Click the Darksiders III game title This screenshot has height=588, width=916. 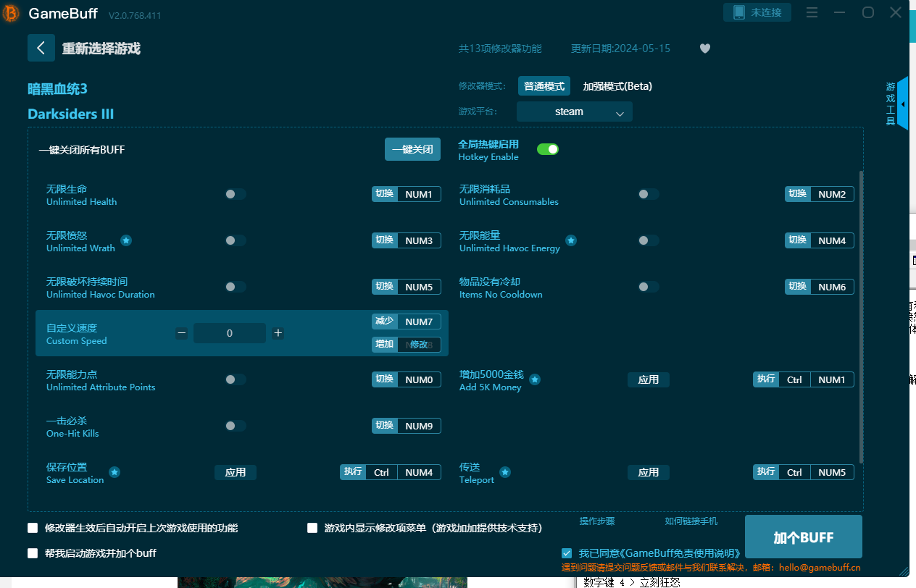pos(71,114)
